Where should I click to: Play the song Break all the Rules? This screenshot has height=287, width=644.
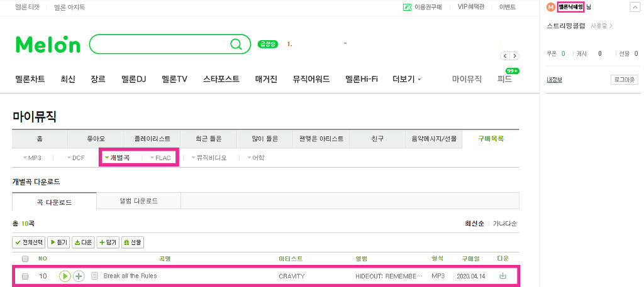click(65, 276)
